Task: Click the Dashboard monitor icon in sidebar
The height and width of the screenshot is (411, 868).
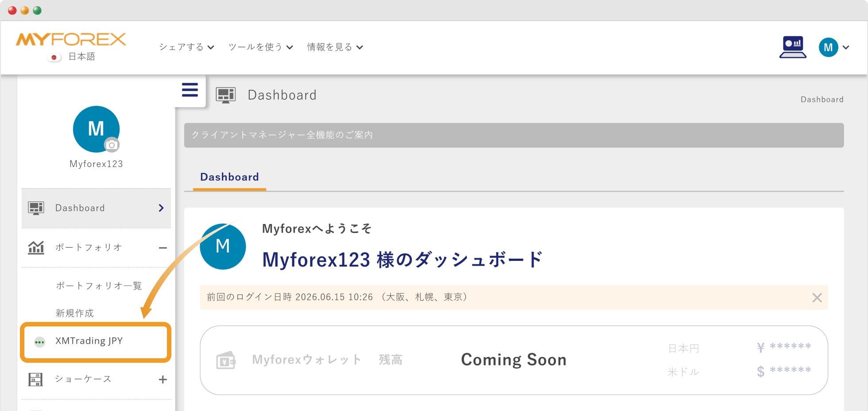Action: click(36, 208)
